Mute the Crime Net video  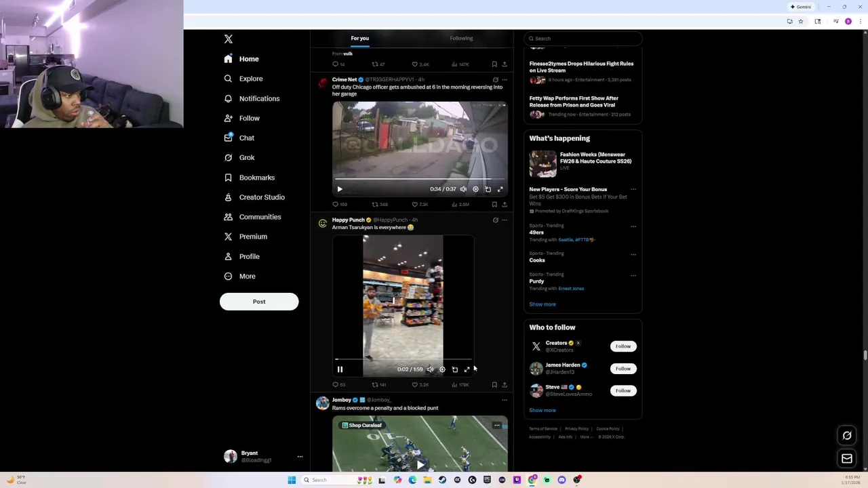tap(463, 189)
